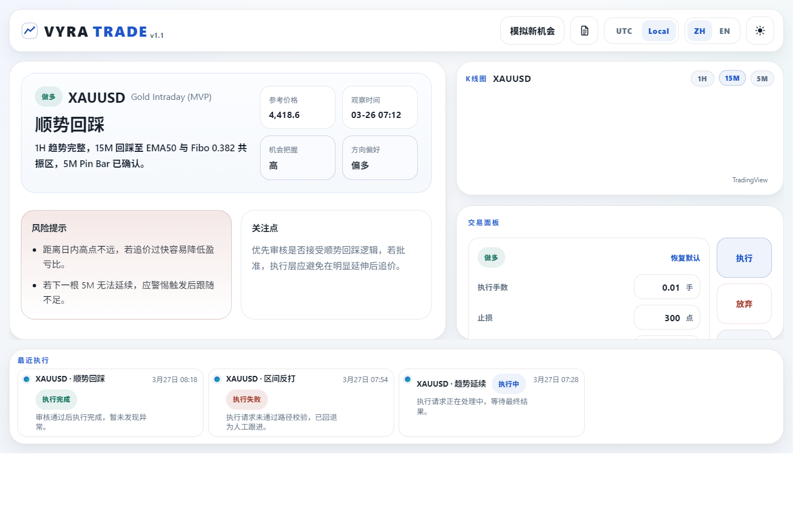The height and width of the screenshot is (508, 812).
Task: Click the 执行完成 status badge
Action: click(x=56, y=399)
